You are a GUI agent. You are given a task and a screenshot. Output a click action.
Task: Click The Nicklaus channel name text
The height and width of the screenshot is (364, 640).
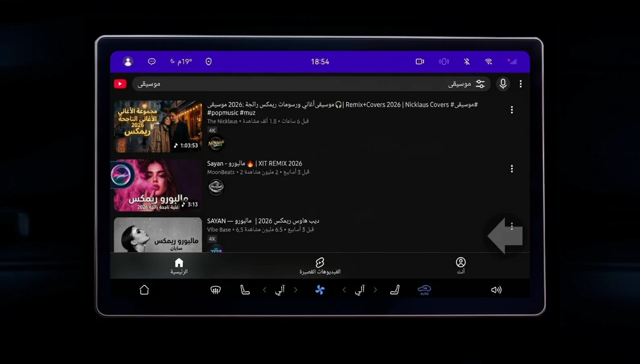222,121
